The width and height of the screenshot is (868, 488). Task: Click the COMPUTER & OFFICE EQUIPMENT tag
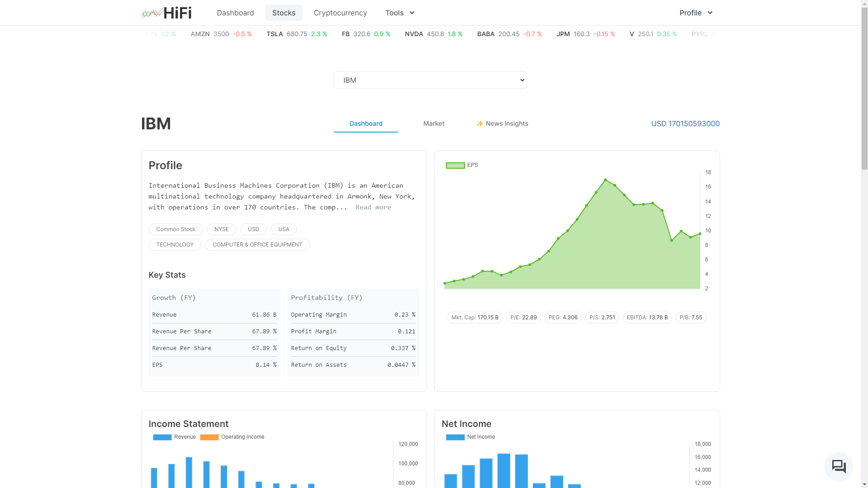click(257, 245)
